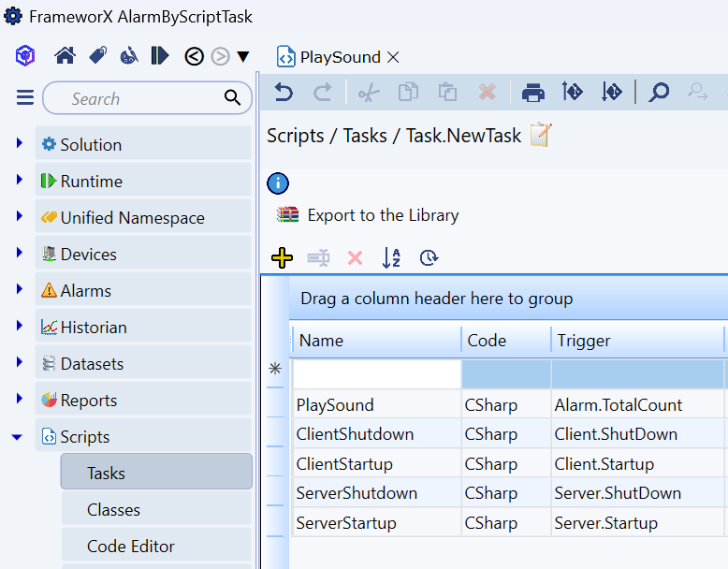Collapse the Scripts tree node
Viewport: 728px width, 569px height.
[19, 436]
